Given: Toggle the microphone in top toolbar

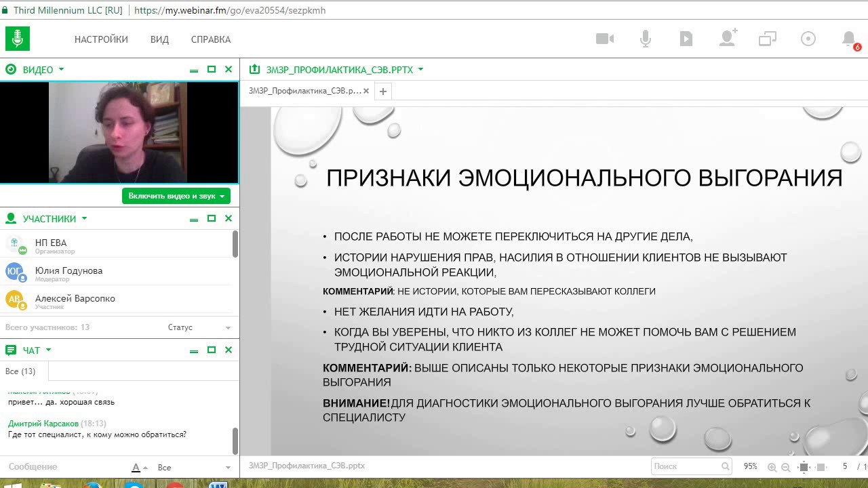Looking at the screenshot, I should (646, 39).
